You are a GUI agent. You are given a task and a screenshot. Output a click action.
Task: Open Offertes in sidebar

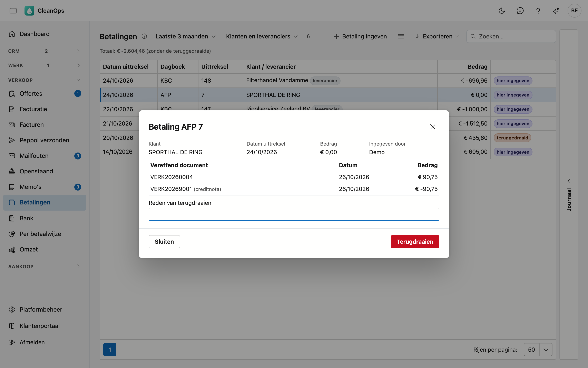[45, 94]
